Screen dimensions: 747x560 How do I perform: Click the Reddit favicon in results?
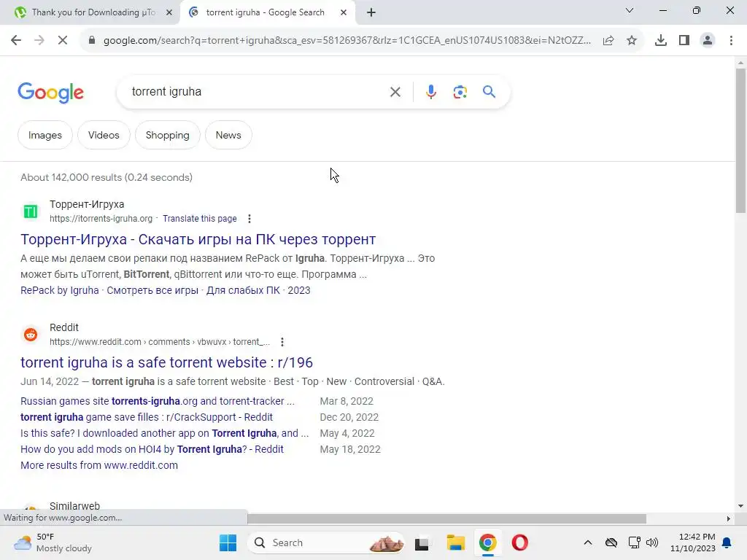pyautogui.click(x=31, y=334)
